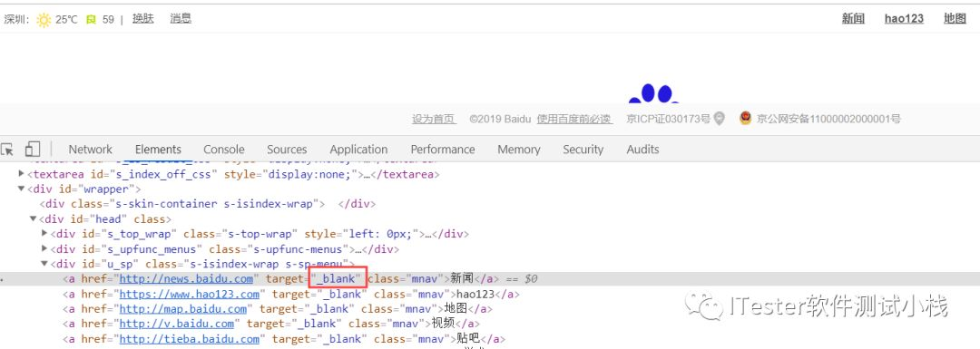Click the sun weather icon
980x349 pixels.
pyautogui.click(x=44, y=19)
